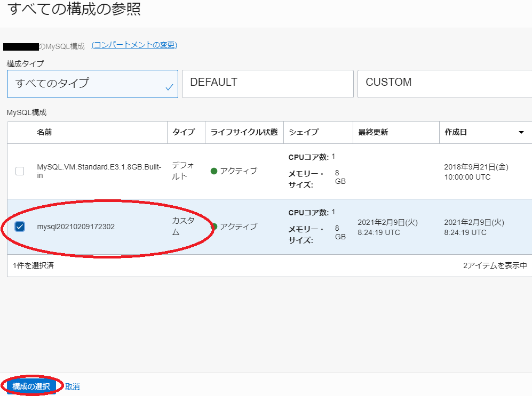Click the MySQL.VM.Standard.E3.1.8GB.Built-in name cell
This screenshot has height=396, width=532.
pyautogui.click(x=99, y=171)
